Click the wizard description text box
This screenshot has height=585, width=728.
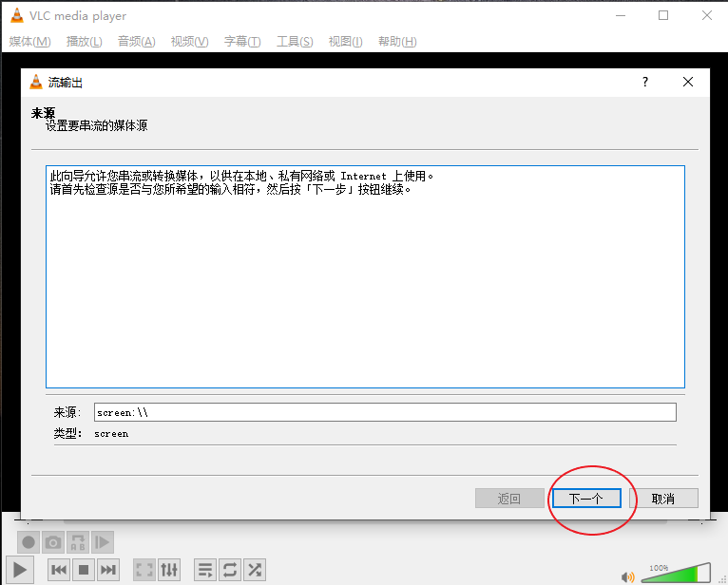point(365,276)
